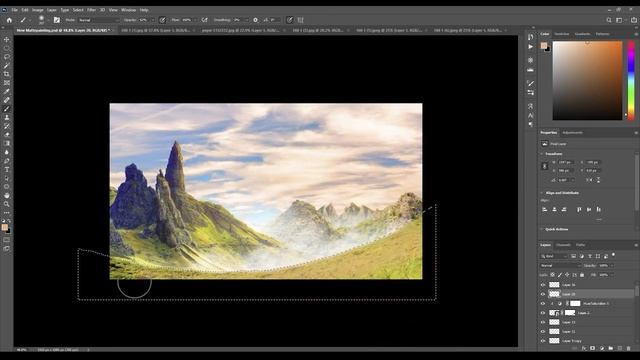Click the Width field in Transform
640x360 pixels.
566,162
